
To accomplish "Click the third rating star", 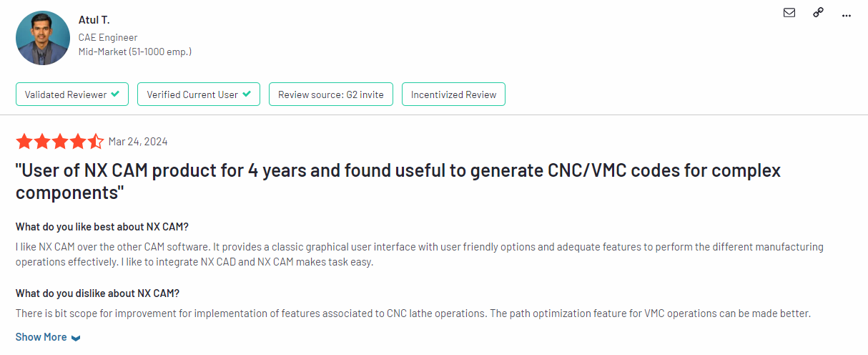I will (60, 141).
